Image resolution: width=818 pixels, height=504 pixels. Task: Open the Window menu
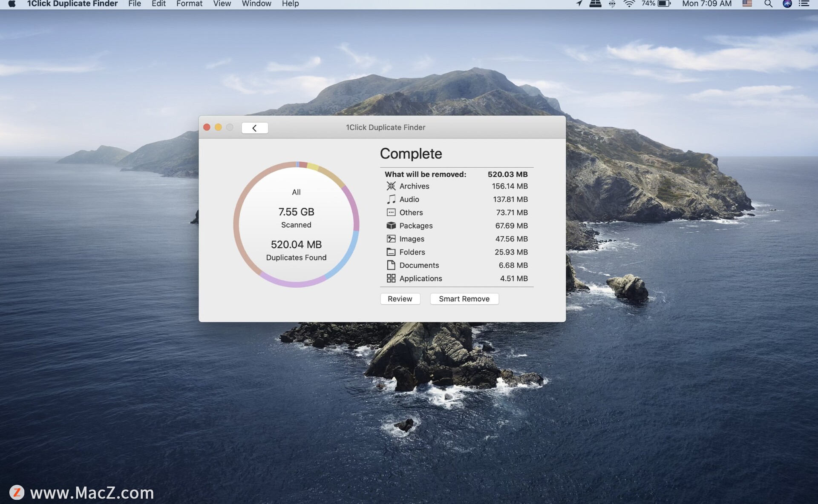tap(256, 4)
